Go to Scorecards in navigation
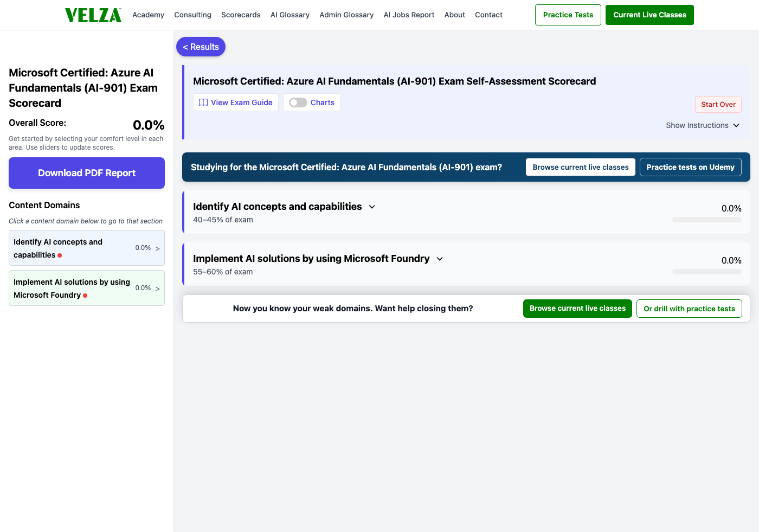 [x=241, y=15]
